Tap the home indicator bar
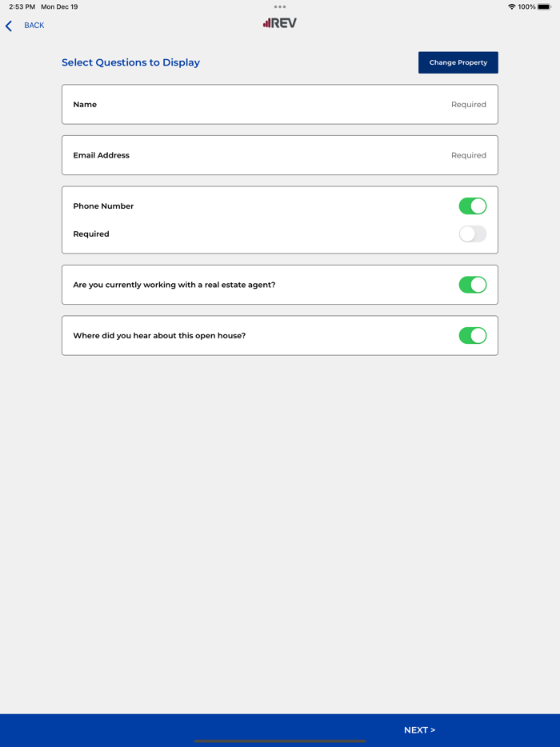This screenshot has height=747, width=560. pyautogui.click(x=280, y=741)
